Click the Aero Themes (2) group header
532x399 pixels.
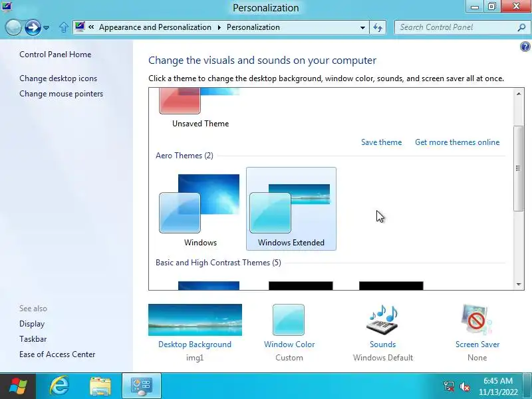coord(184,156)
